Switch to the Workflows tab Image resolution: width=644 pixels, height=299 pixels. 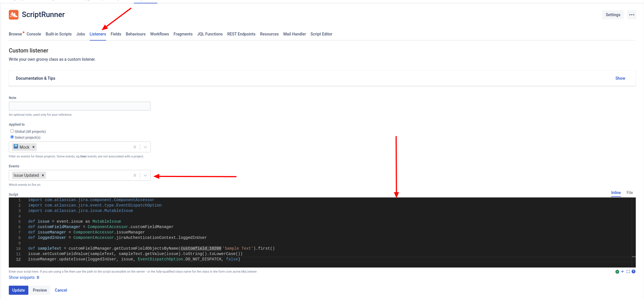[159, 34]
